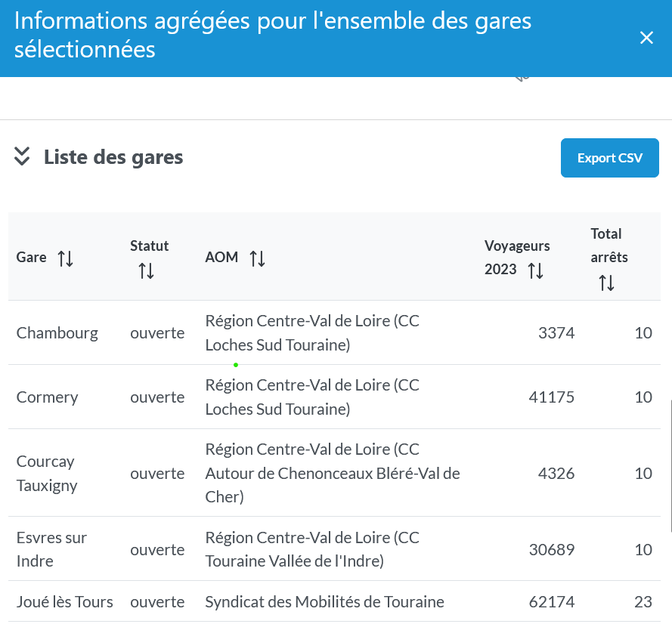672x624 pixels.
Task: Click Syndicat des Mobilités de Touraine cell
Action: coord(324,602)
